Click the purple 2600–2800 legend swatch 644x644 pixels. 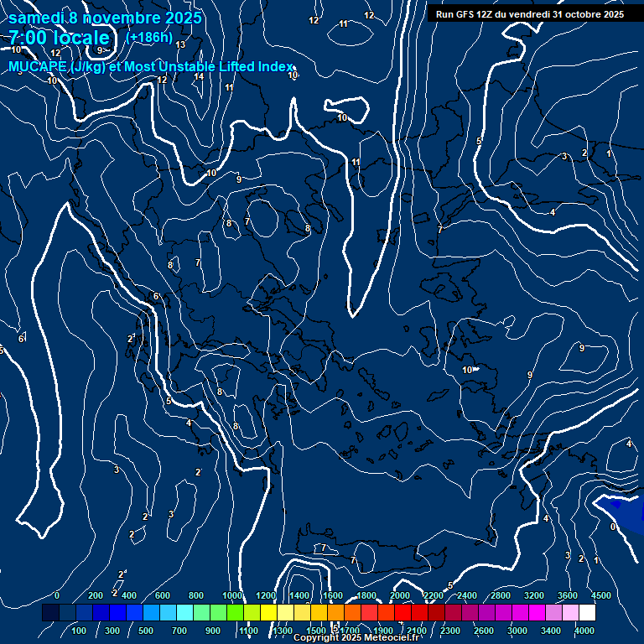pos(486,612)
